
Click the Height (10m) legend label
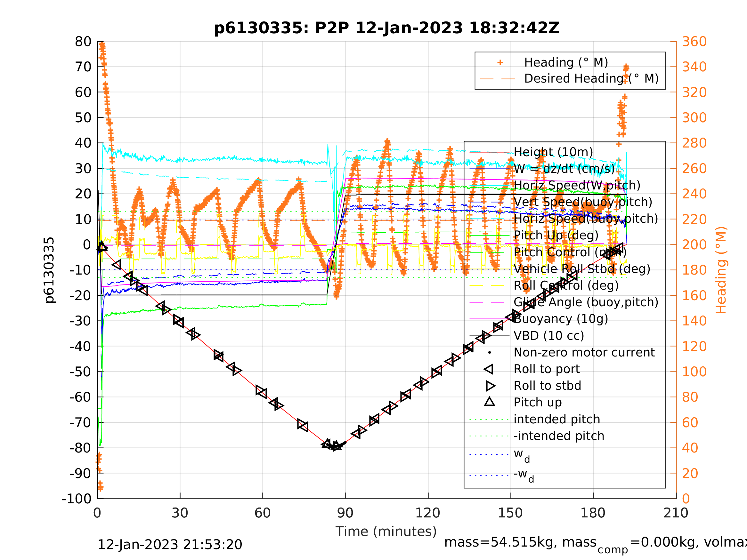553,152
